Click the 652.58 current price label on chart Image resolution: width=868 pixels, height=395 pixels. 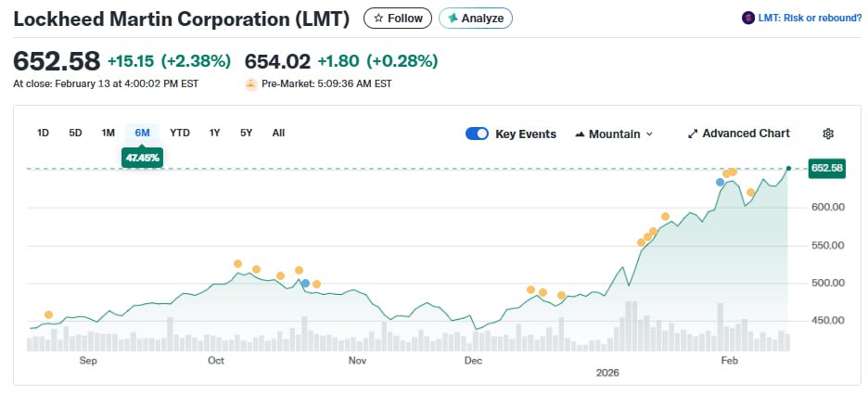coord(825,168)
